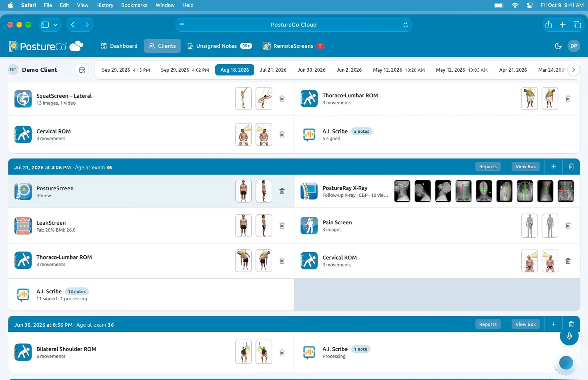Screen dimensions: 588x380
Task: Open Safari share menu icon
Action: click(x=548, y=25)
